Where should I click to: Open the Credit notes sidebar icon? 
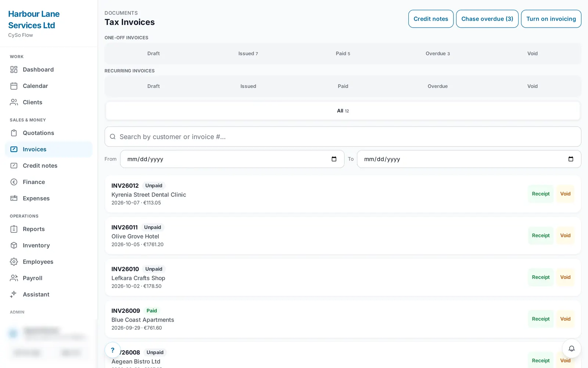pos(14,166)
